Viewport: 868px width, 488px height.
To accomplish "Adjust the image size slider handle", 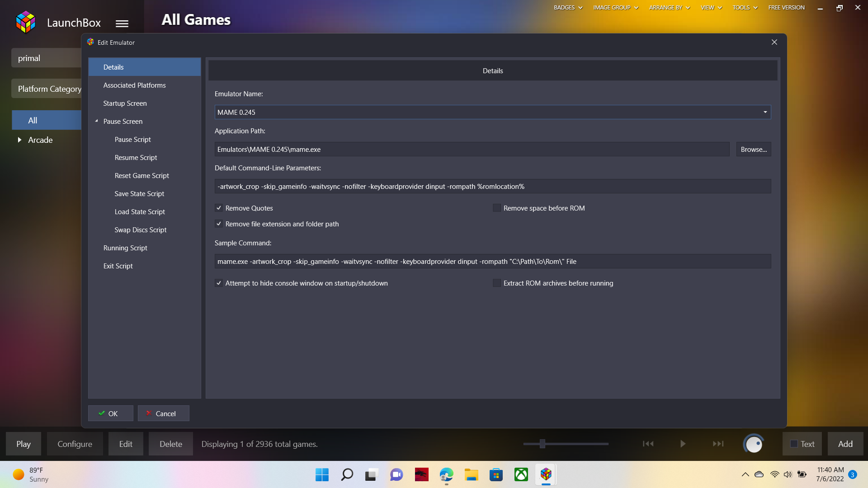I will click(542, 444).
